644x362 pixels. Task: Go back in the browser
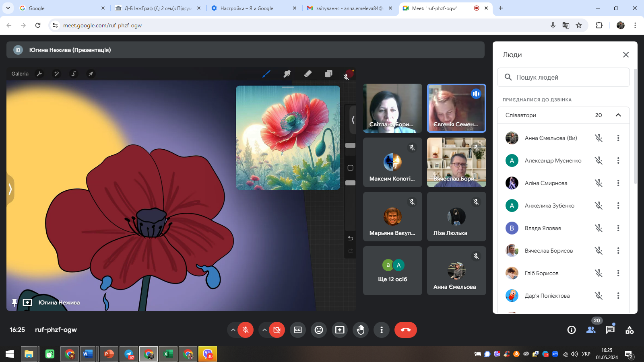9,25
